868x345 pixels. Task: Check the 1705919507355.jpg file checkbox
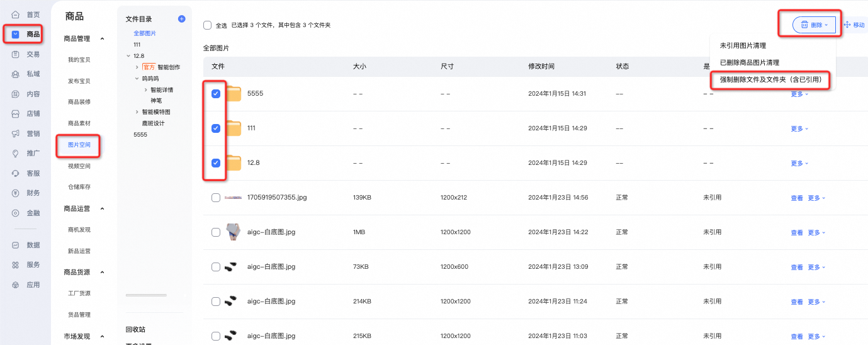[x=216, y=198]
